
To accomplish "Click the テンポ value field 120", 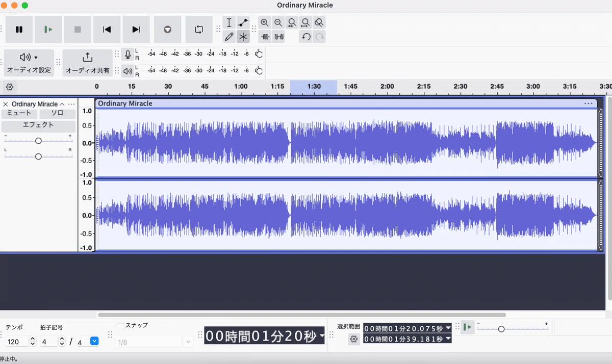I will tap(17, 342).
